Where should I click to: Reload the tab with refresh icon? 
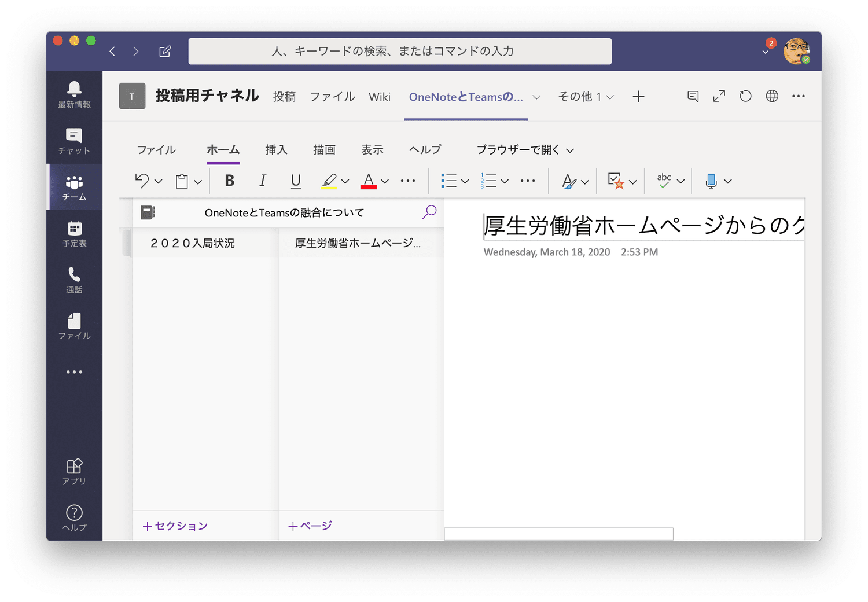click(745, 97)
